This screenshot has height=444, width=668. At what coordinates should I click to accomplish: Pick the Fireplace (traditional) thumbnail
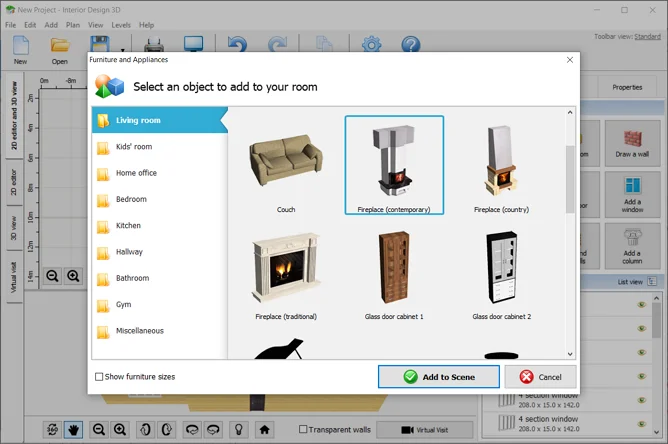tap(286, 273)
